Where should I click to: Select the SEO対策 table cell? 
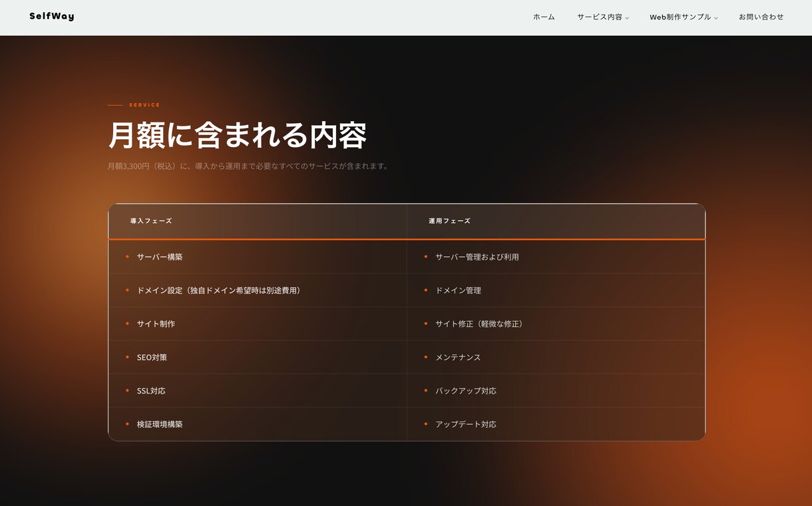click(258, 358)
